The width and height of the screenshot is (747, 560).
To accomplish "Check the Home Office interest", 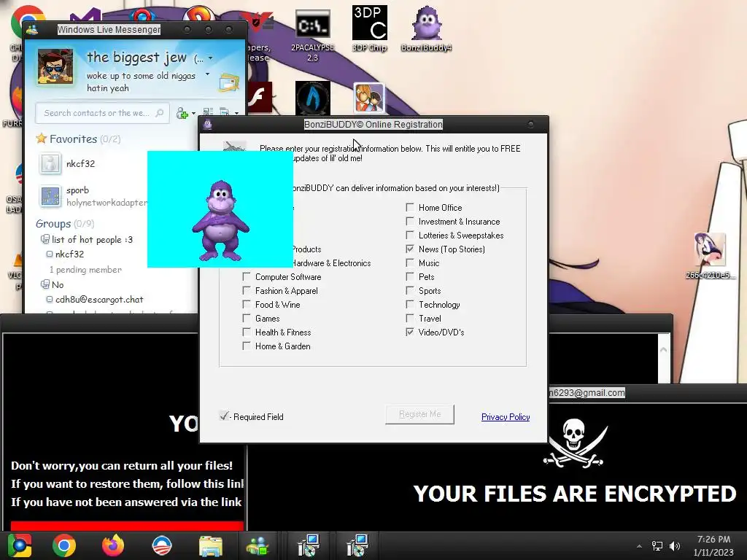I will pos(410,207).
